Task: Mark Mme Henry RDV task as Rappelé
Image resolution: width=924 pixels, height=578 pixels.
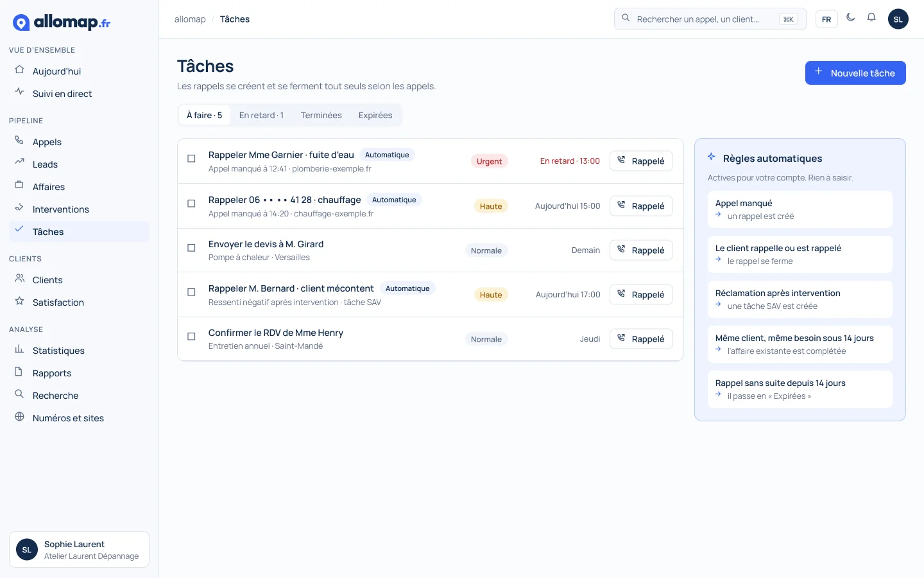Action: 641,339
